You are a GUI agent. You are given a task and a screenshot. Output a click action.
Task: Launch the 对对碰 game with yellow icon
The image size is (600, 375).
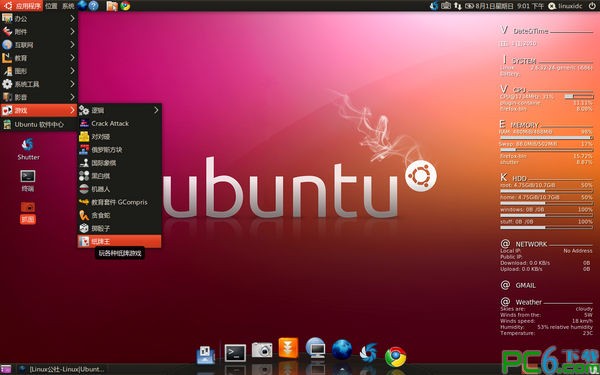coord(119,137)
